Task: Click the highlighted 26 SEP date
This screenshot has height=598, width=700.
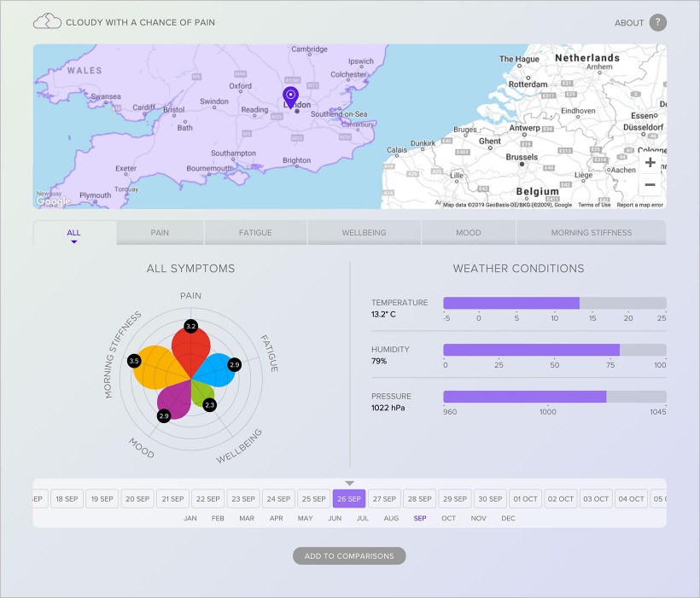Action: click(349, 499)
